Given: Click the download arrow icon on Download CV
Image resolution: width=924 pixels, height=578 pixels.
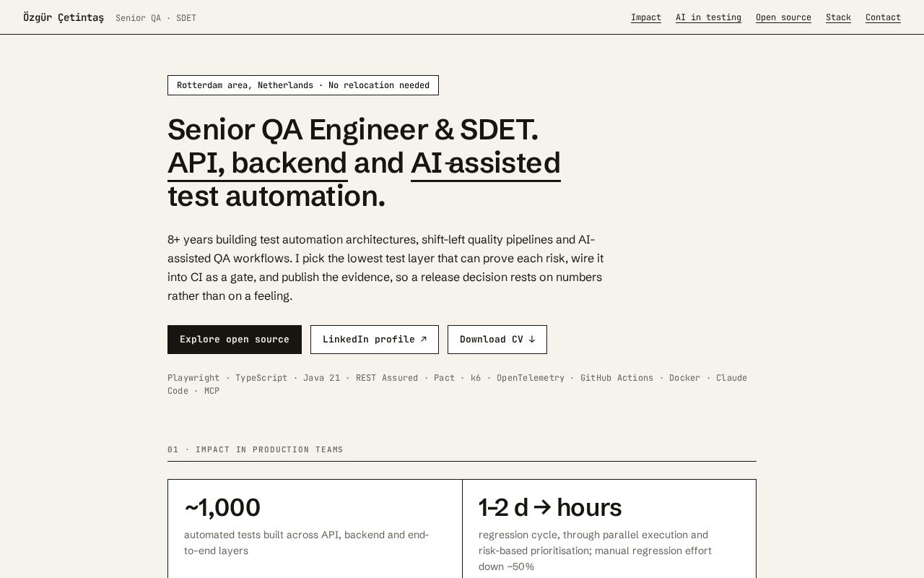Looking at the screenshot, I should pyautogui.click(x=531, y=339).
